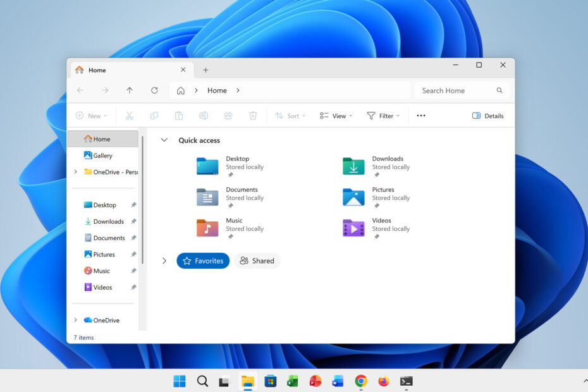Viewport: 588px width, 392px height.
Task: Click the Cut scissors icon
Action: pyautogui.click(x=130, y=116)
